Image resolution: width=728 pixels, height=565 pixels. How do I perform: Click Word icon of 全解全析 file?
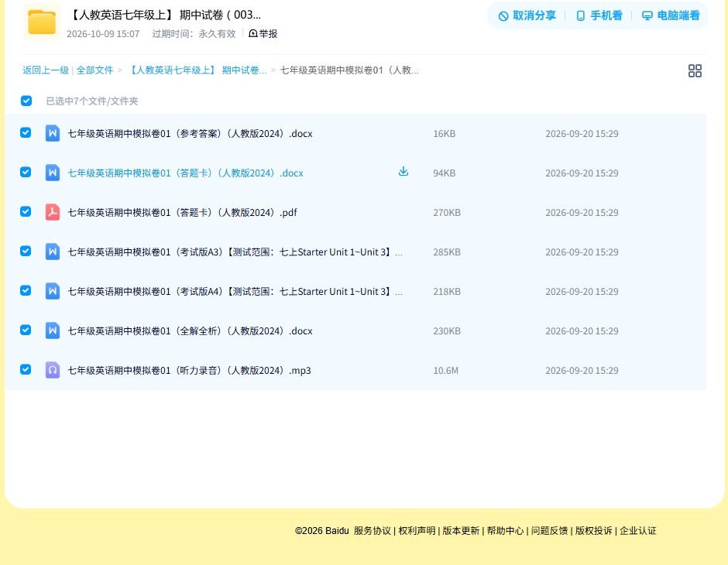[x=53, y=330]
